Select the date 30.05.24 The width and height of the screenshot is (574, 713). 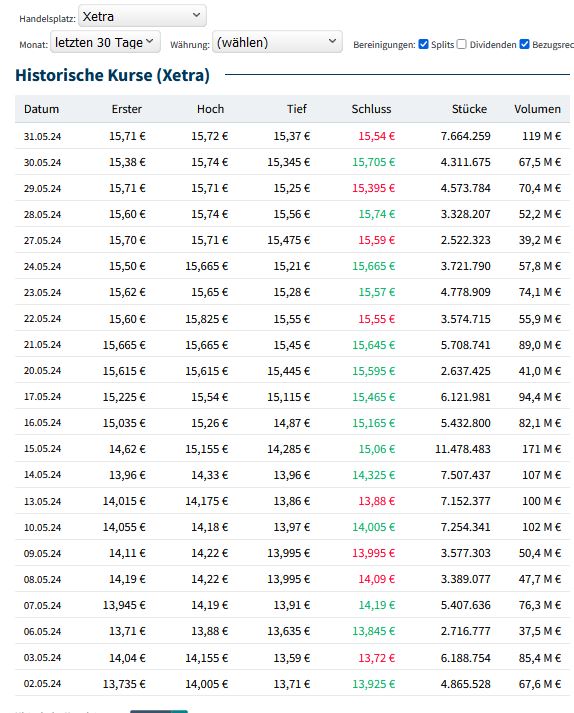(42, 162)
